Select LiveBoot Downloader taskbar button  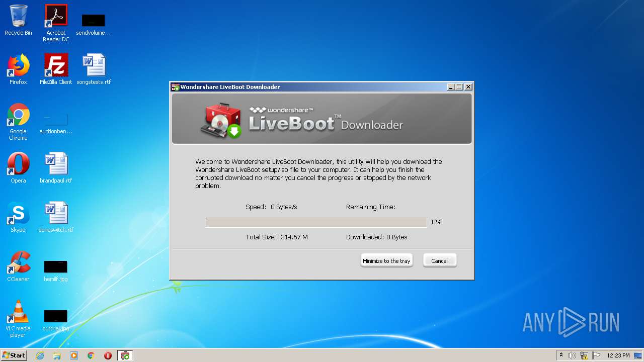coord(125,355)
